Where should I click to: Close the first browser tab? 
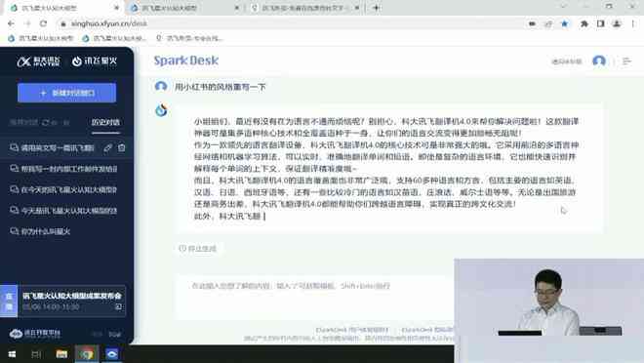point(117,8)
